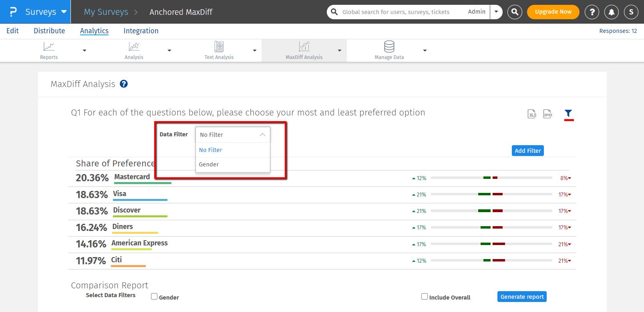Click the question mark help icon in header
Screen dimensions: 644x312
(592, 12)
